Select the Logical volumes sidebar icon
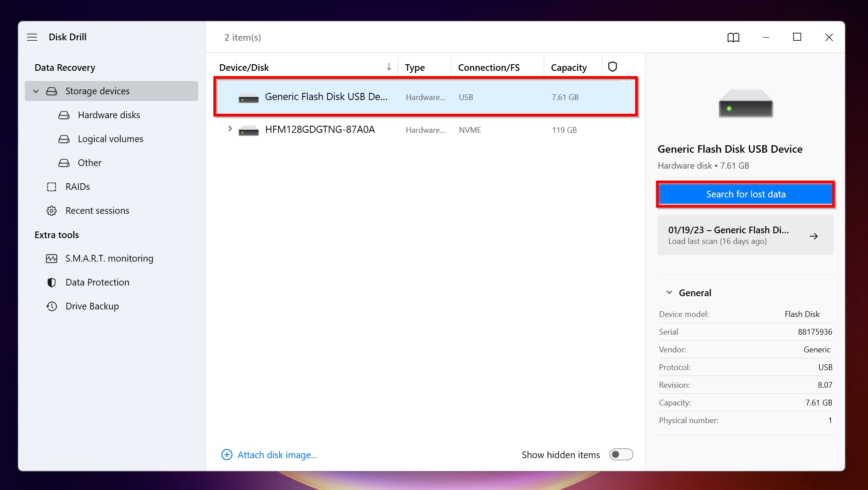This screenshot has width=868, height=490. [x=64, y=138]
